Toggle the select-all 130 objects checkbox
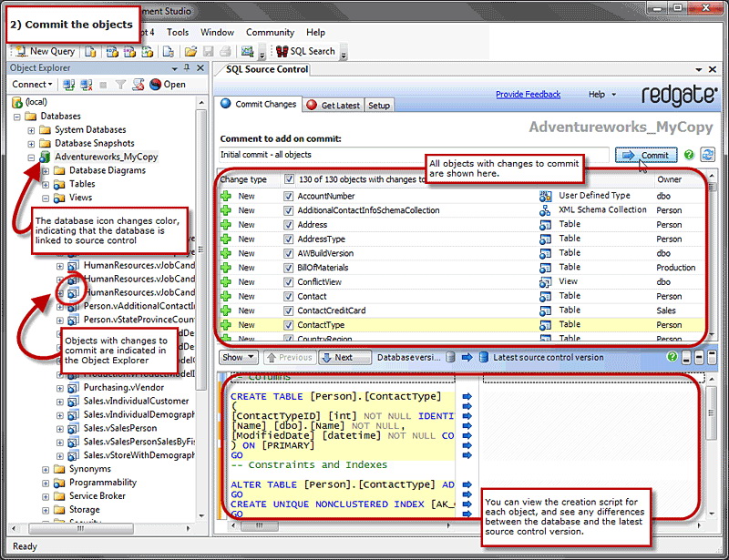This screenshot has height=560, width=729. 289,179
